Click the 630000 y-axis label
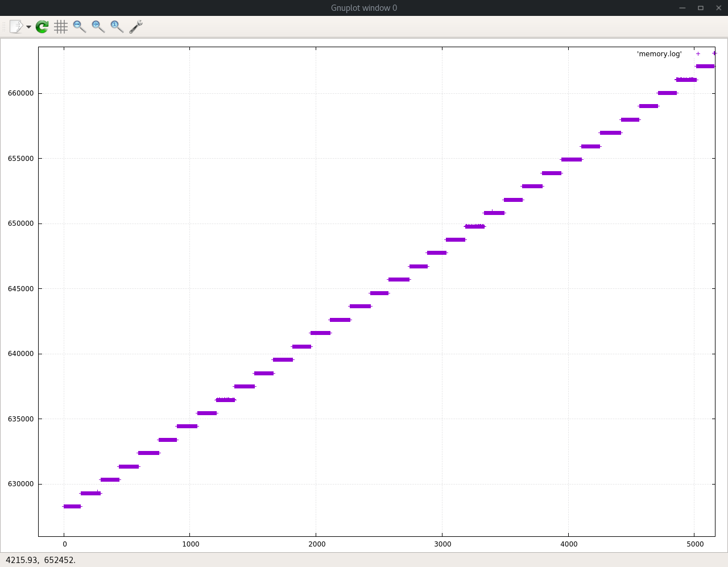Screen dimensions: 728x567 point(21,484)
